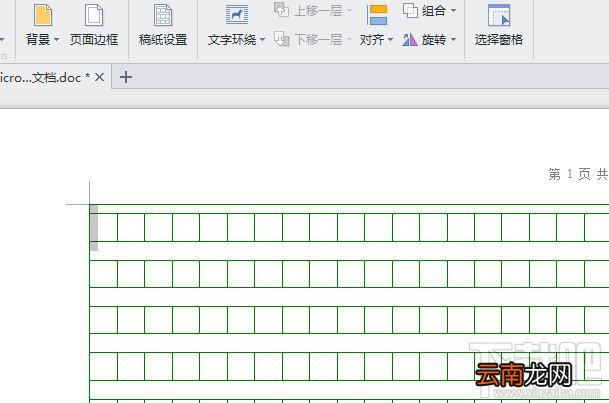Viewport: 609px width, 403px height.
Task: Select the 文字环绕 text wrap icon
Action: (x=237, y=15)
